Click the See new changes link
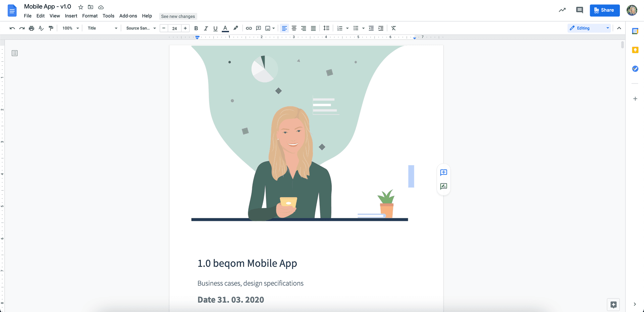 pos(178,16)
